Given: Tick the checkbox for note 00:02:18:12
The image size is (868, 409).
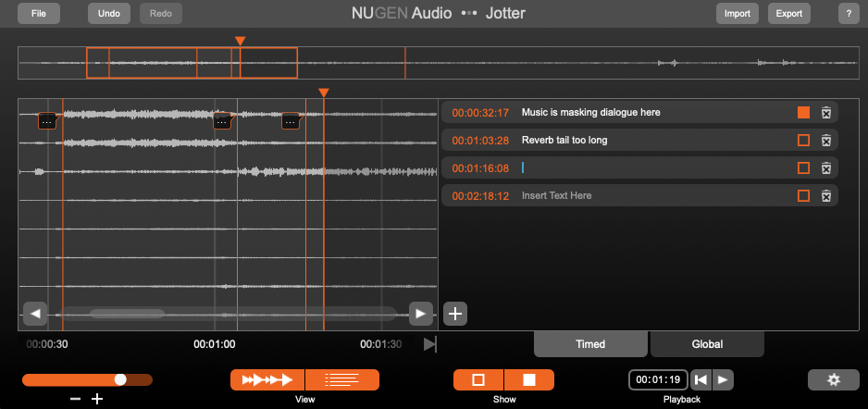Looking at the screenshot, I should [803, 196].
